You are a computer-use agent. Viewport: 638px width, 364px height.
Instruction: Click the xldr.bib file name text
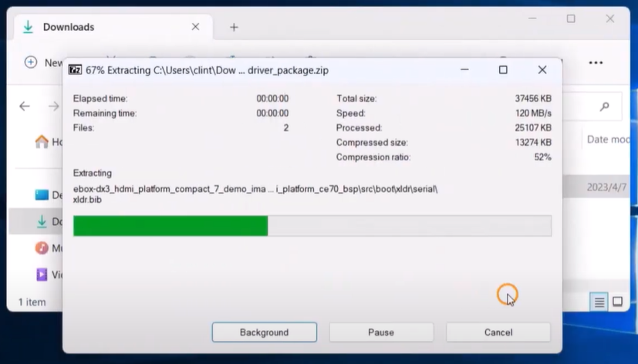(87, 200)
